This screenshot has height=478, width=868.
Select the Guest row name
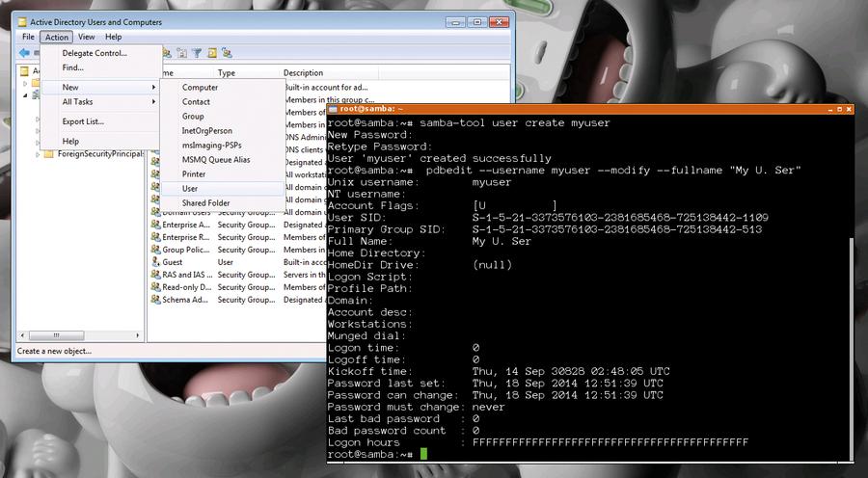pos(173,262)
